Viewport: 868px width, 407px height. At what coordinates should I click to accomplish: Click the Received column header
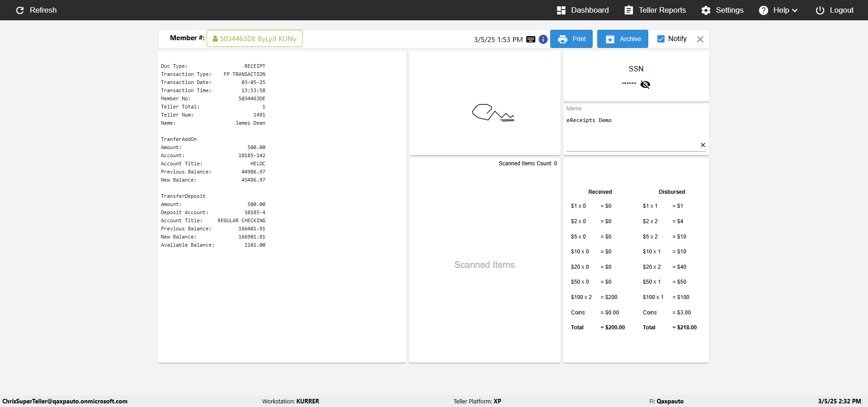[600, 192]
